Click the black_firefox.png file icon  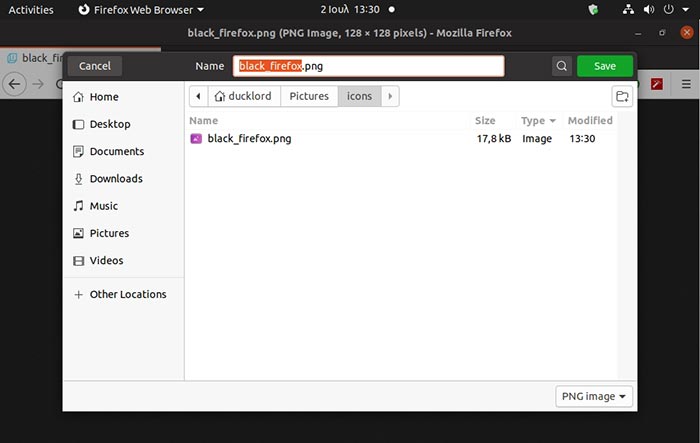tap(196, 139)
